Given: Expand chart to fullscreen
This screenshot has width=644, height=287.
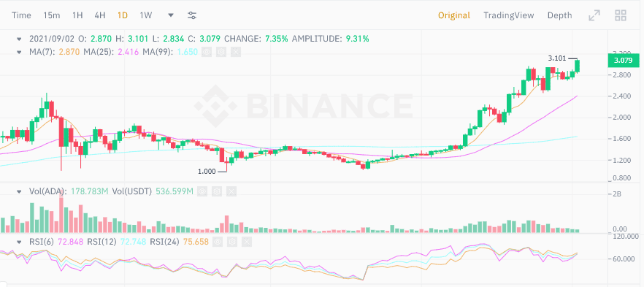Looking at the screenshot, I should tap(594, 15).
